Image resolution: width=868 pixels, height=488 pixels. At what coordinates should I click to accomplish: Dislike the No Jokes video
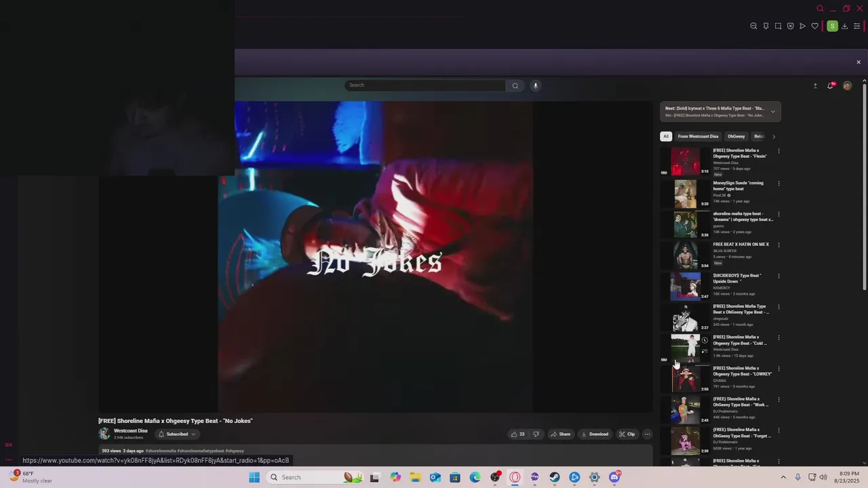pos(536,434)
